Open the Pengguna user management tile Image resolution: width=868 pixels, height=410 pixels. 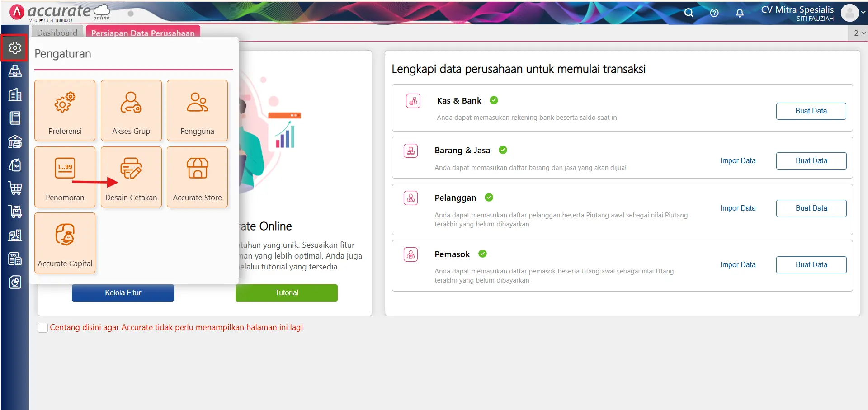tap(197, 110)
